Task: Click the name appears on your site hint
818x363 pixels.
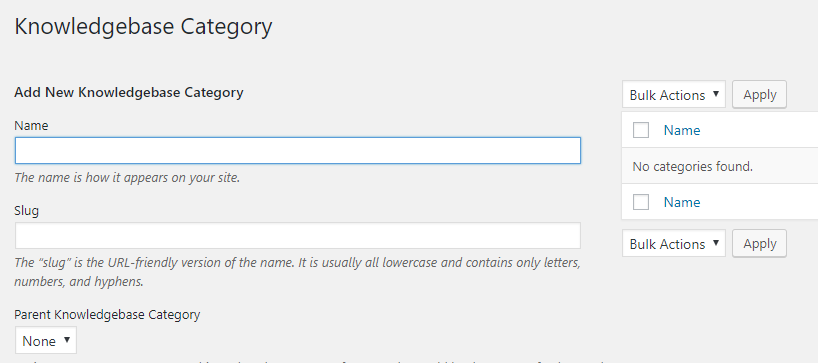Action: [127, 177]
